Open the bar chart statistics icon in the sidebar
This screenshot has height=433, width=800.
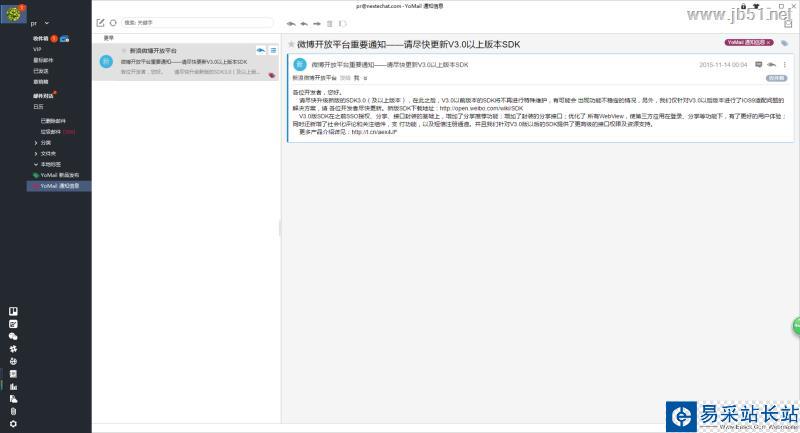[x=13, y=387]
